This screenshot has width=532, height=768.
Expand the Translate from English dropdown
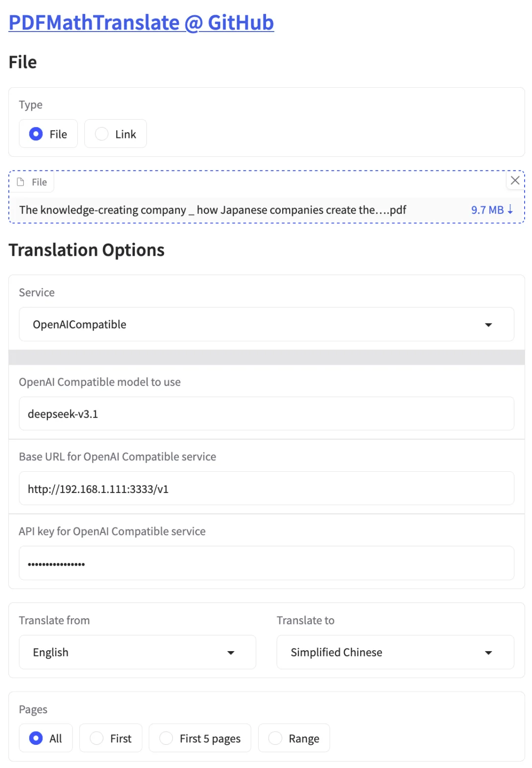[137, 652]
